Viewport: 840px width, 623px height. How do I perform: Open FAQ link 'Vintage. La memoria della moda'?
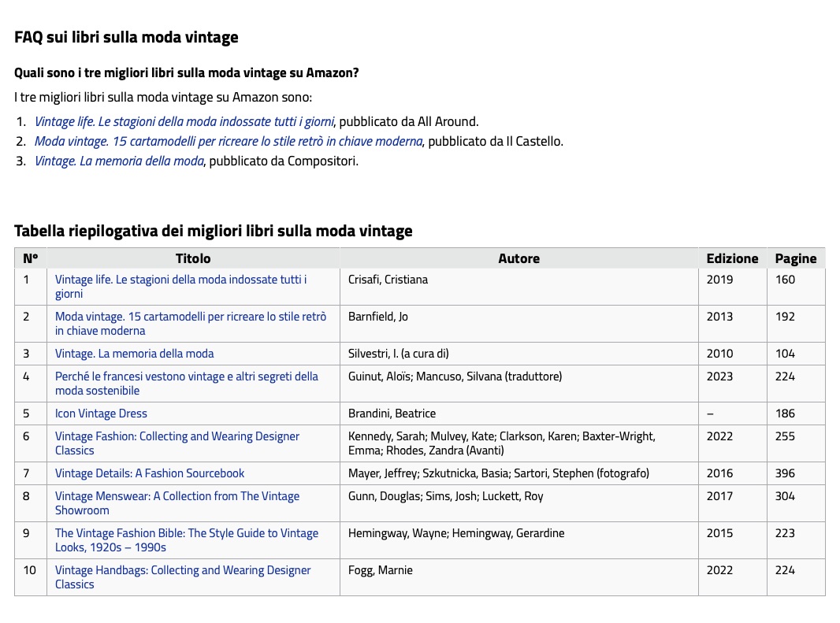point(119,161)
